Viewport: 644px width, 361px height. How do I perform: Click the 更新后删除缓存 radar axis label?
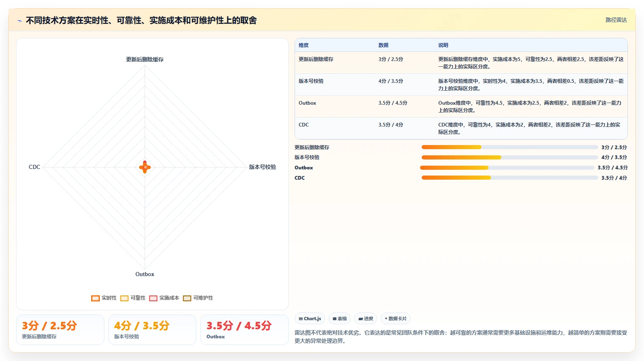click(x=145, y=60)
